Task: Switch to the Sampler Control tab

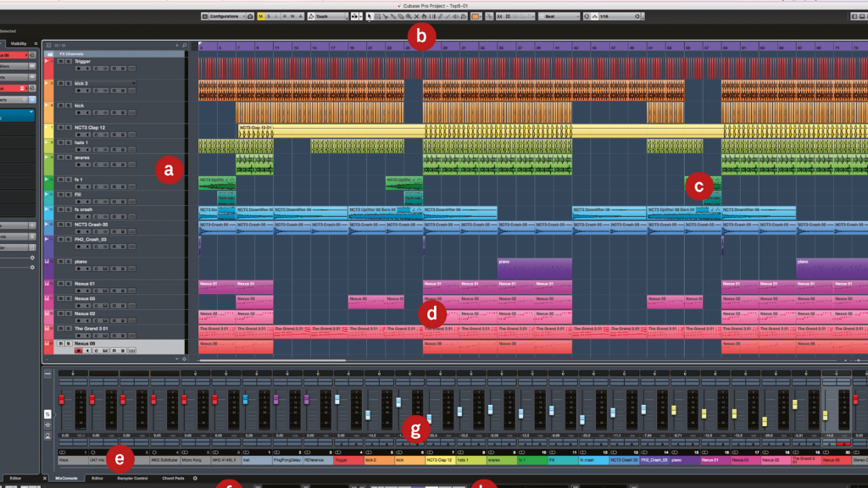Action: pyautogui.click(x=134, y=479)
